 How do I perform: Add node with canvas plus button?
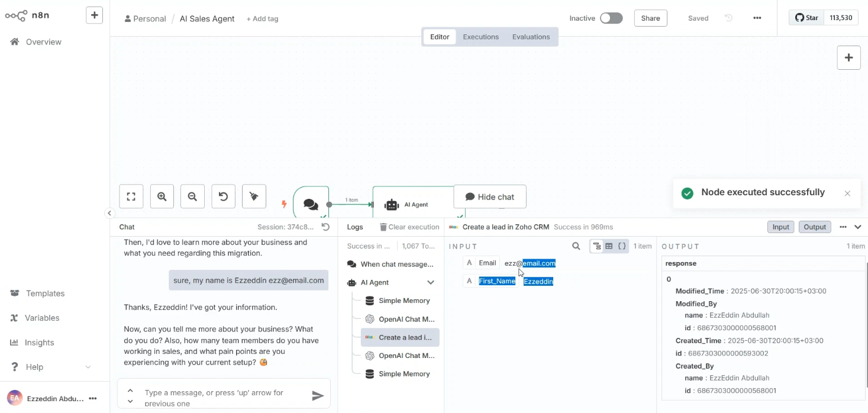(848, 57)
